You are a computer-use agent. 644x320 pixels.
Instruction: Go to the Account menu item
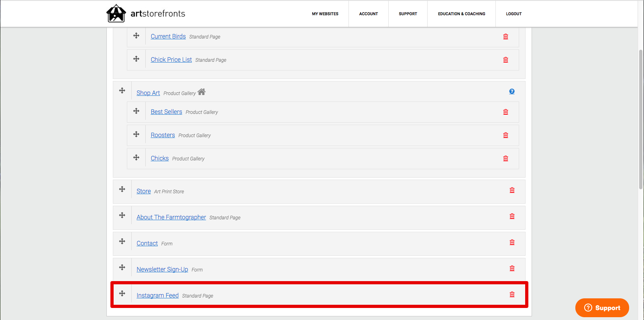point(369,14)
